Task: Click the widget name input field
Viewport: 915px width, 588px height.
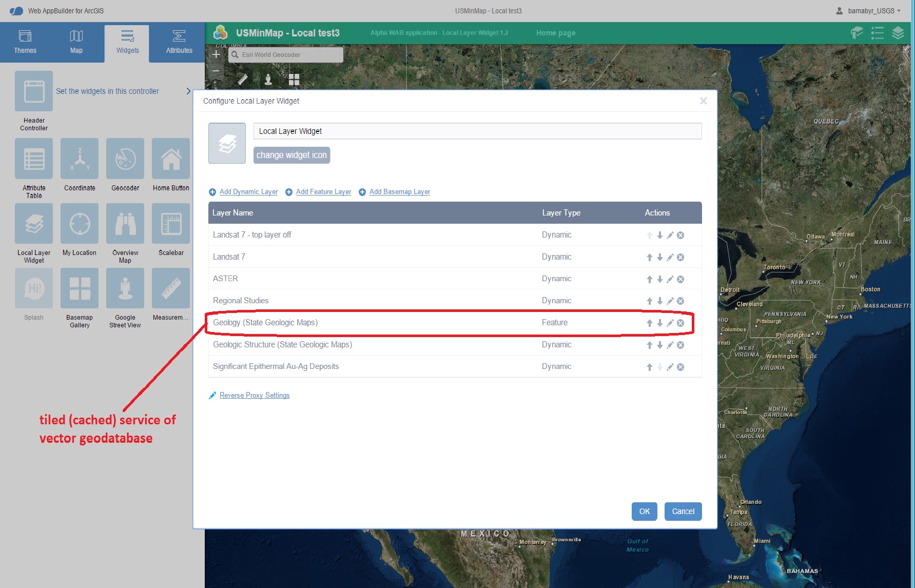Action: pyautogui.click(x=477, y=131)
